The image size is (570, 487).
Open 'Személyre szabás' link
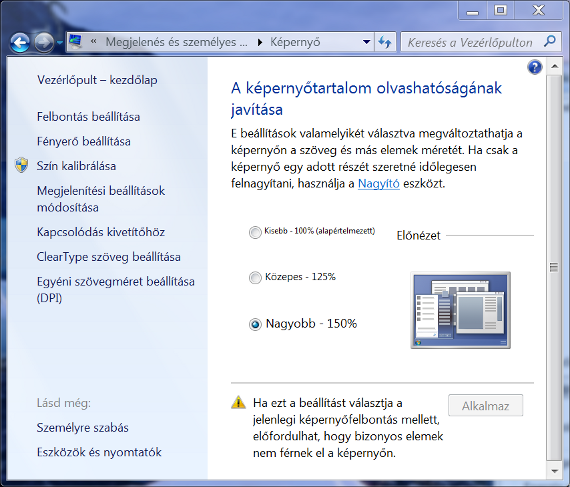pyautogui.click(x=83, y=428)
